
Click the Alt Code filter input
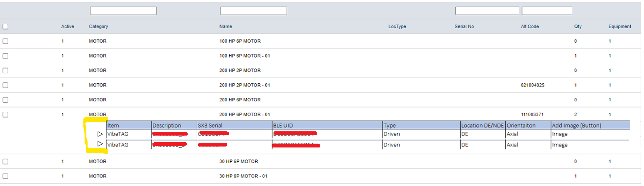(x=547, y=10)
